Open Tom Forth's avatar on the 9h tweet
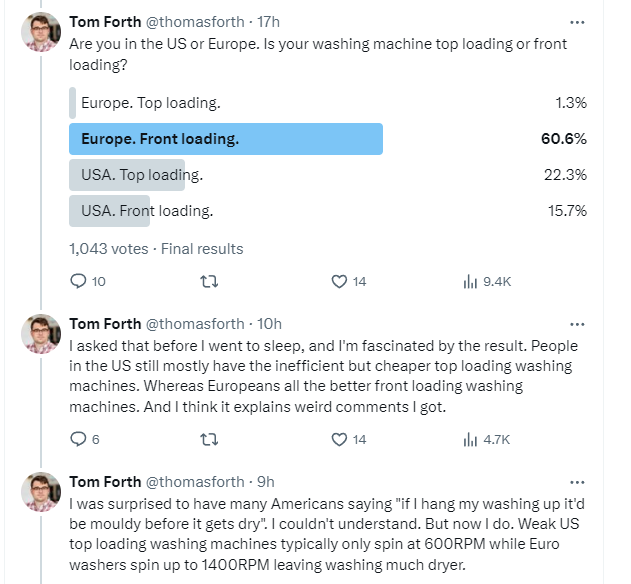This screenshot has width=631, height=584. click(41, 492)
